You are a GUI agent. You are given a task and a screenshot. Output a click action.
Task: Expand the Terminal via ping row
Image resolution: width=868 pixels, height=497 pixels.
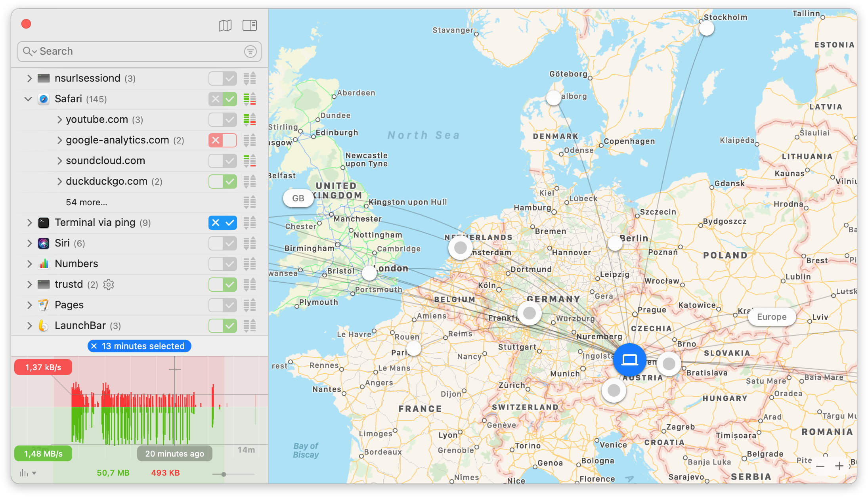point(29,223)
